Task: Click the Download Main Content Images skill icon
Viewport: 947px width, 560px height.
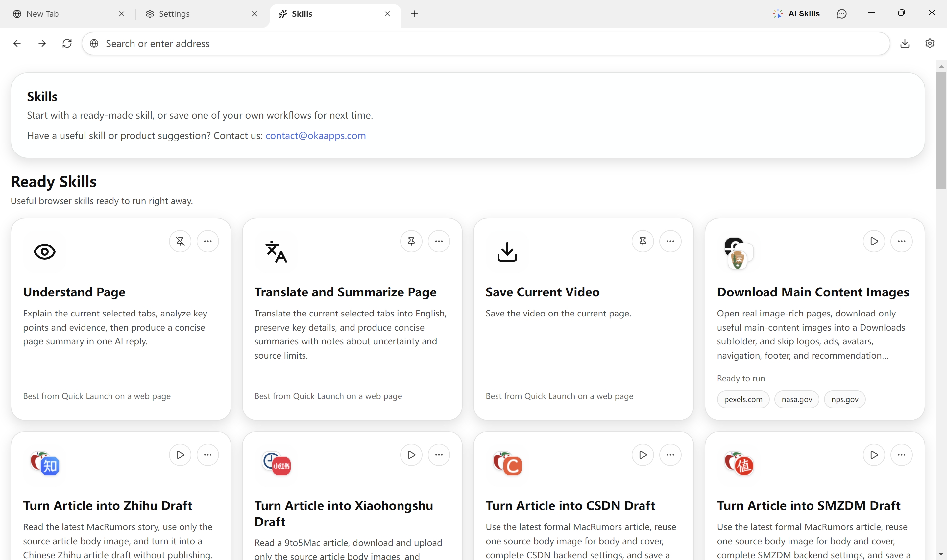Action: pos(739,253)
